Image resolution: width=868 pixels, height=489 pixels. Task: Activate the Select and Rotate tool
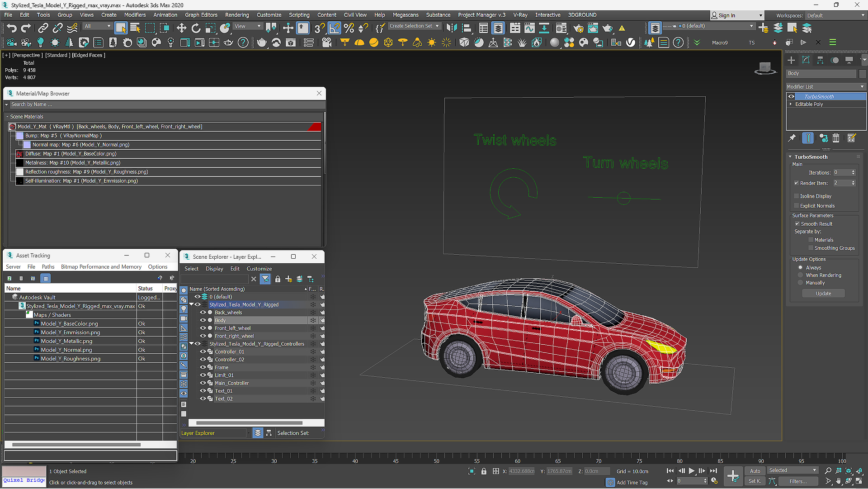click(x=196, y=28)
